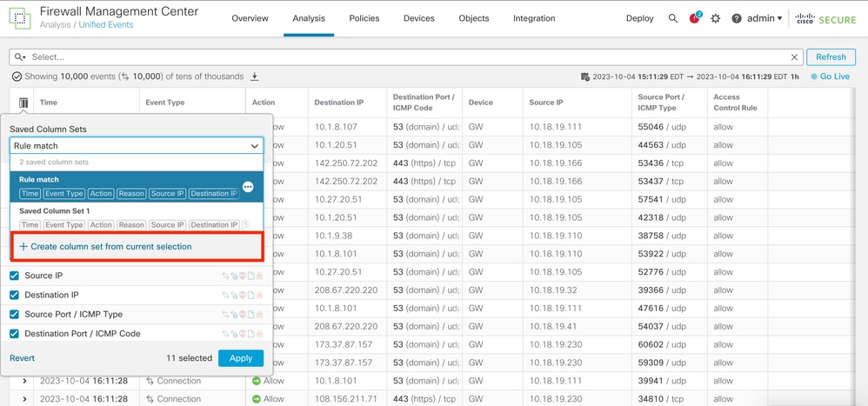Screen dimensions: 868x406
Task: Click the Cisco Secure logo
Action: pos(825,18)
